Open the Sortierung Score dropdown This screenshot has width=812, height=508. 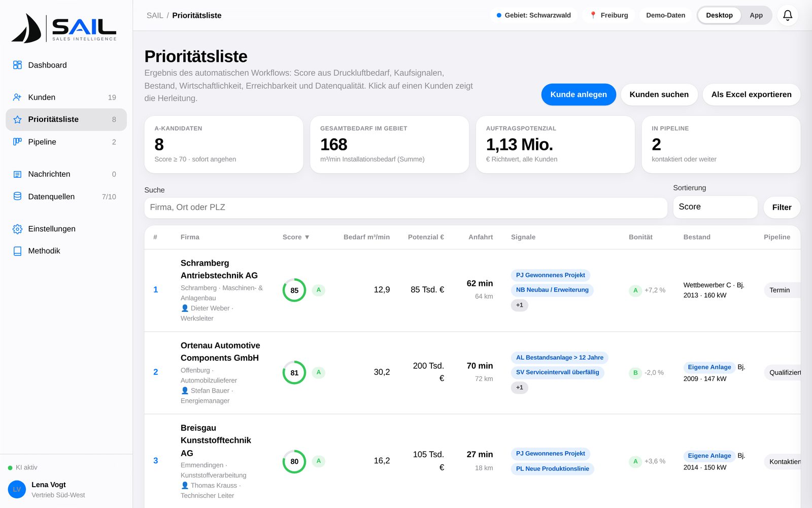pos(715,207)
